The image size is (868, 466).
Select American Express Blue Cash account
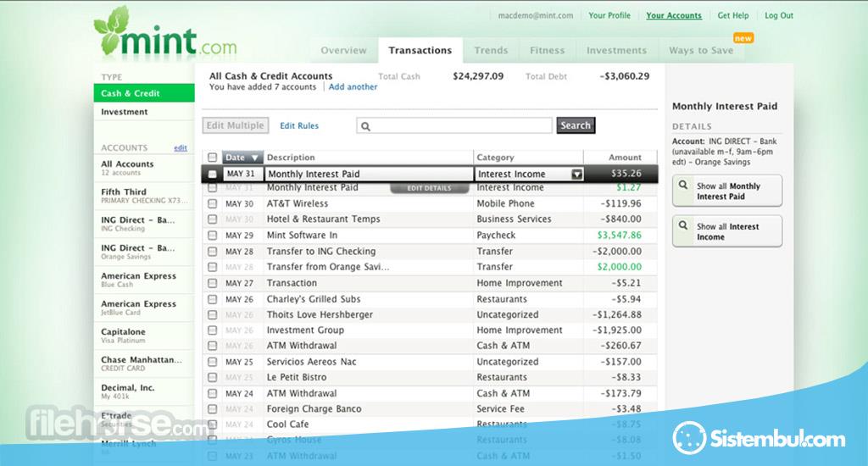click(x=144, y=280)
